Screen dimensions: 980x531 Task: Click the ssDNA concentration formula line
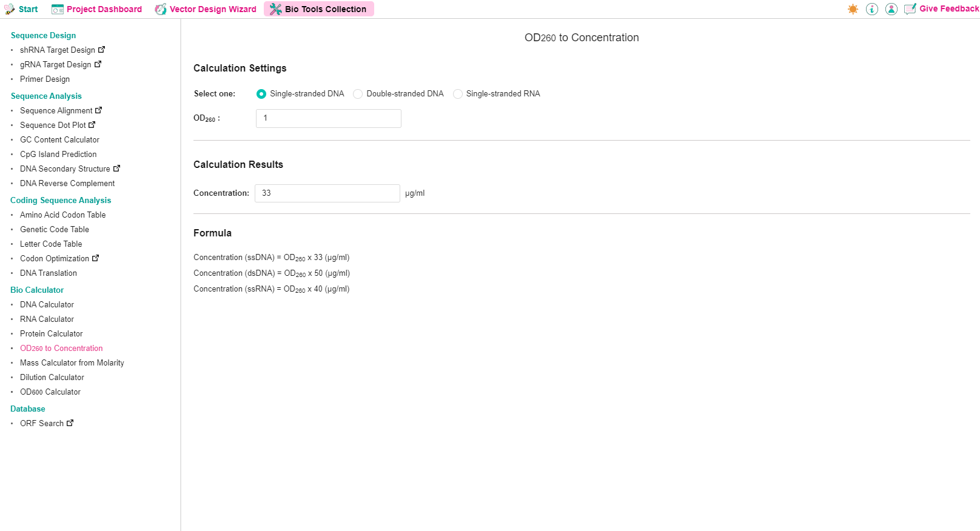272,258
